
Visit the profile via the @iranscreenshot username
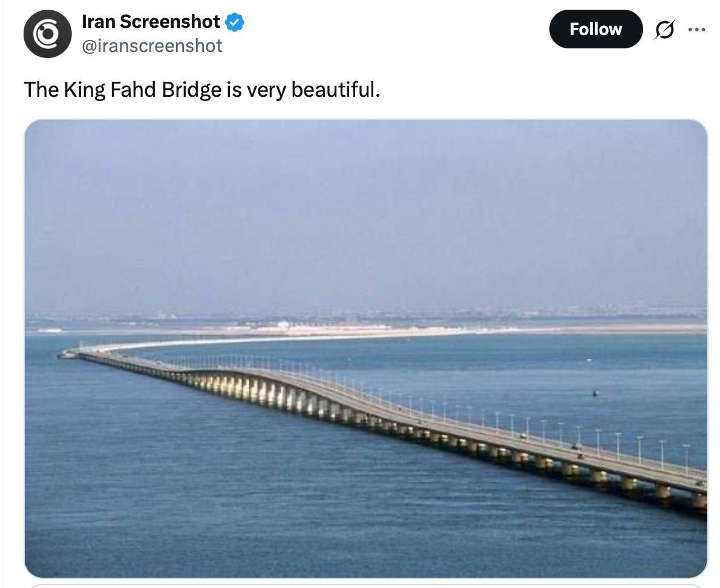pos(152,46)
